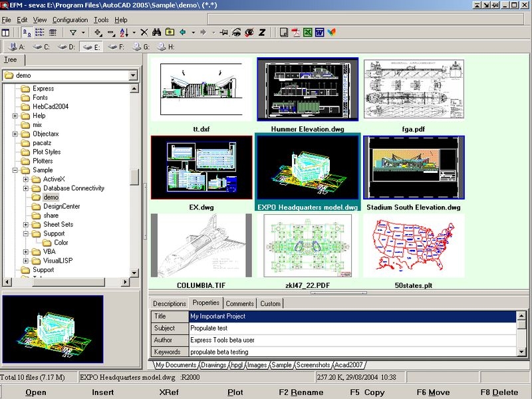Toggle the split panel layout icon

click(x=5, y=33)
